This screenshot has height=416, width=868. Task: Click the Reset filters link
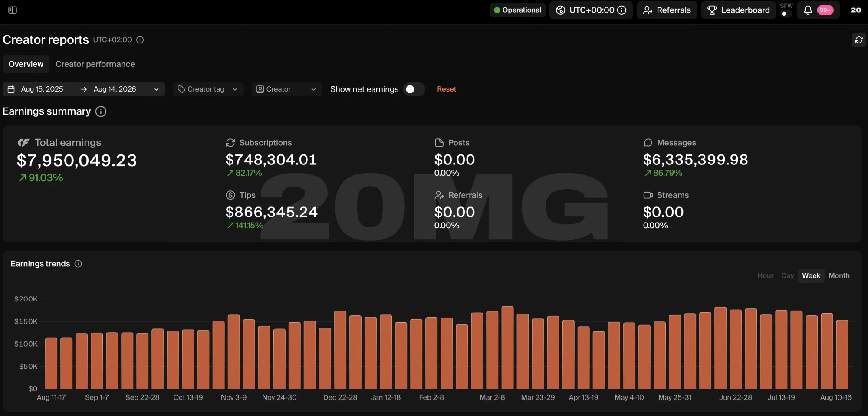(447, 89)
